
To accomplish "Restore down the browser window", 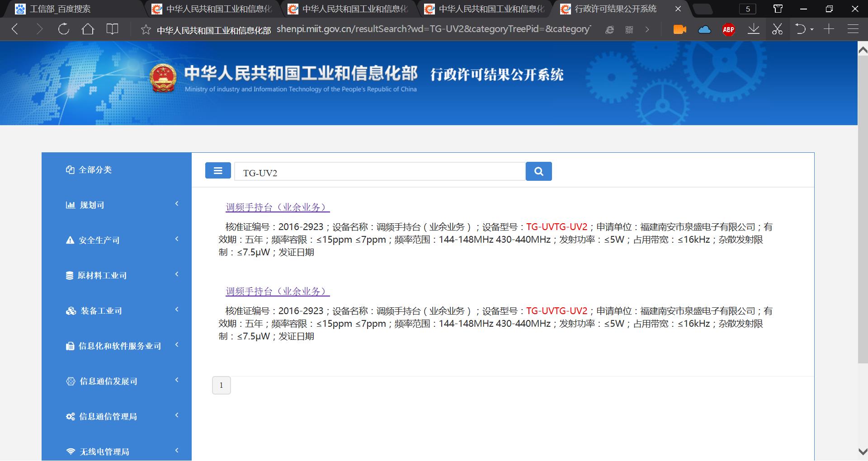I will point(829,9).
